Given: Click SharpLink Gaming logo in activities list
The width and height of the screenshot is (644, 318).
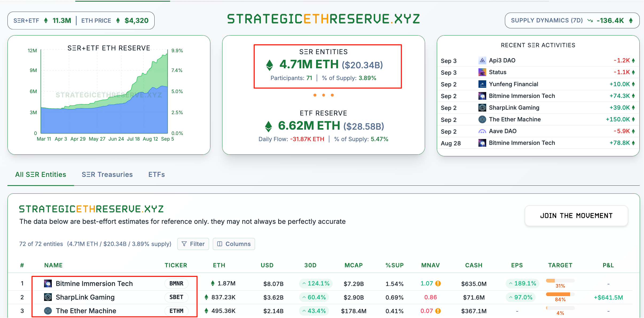Looking at the screenshot, I should tap(482, 108).
